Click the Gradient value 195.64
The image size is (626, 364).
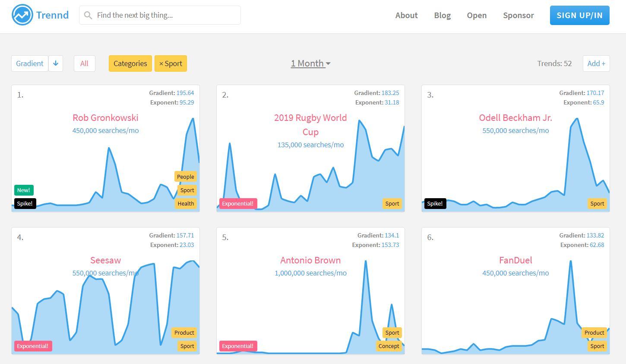185,93
